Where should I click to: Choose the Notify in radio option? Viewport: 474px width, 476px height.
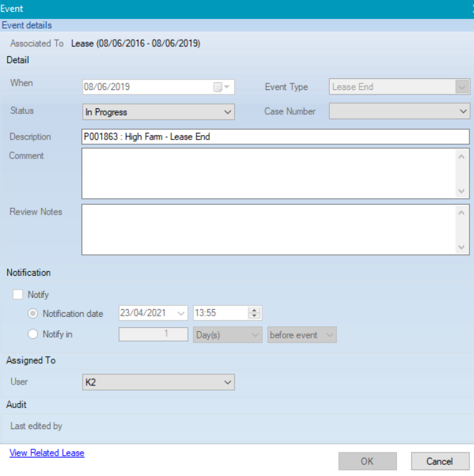click(x=33, y=335)
